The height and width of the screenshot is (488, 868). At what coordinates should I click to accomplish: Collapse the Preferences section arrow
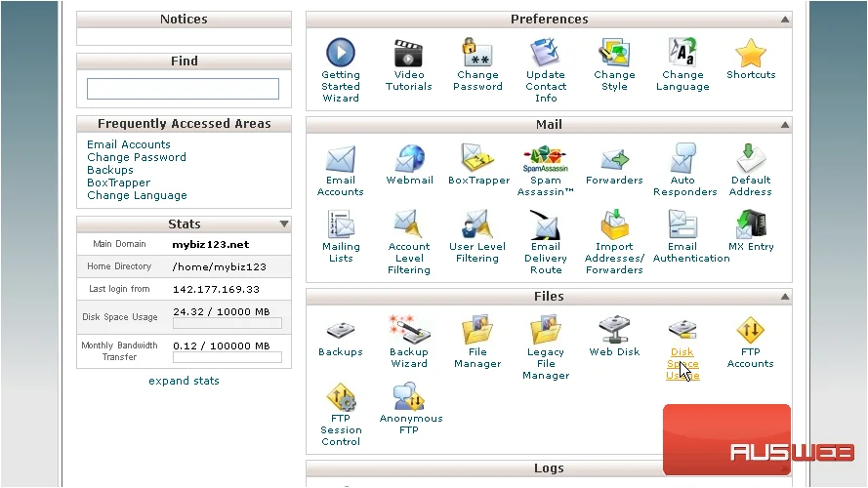[x=785, y=20]
